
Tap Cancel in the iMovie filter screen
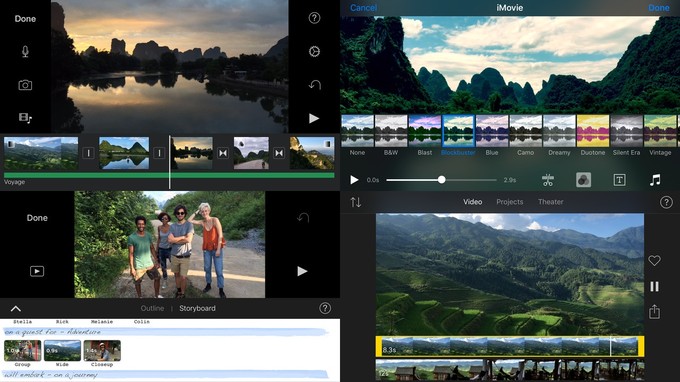363,8
